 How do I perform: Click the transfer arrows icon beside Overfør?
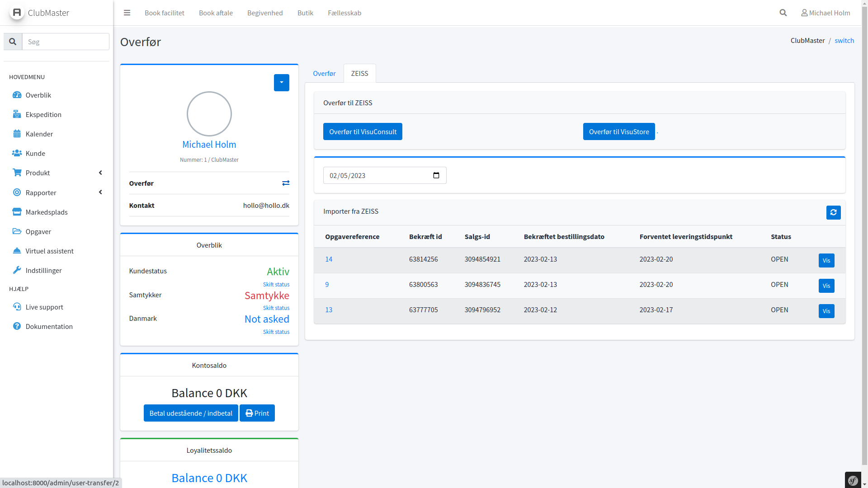coord(286,183)
